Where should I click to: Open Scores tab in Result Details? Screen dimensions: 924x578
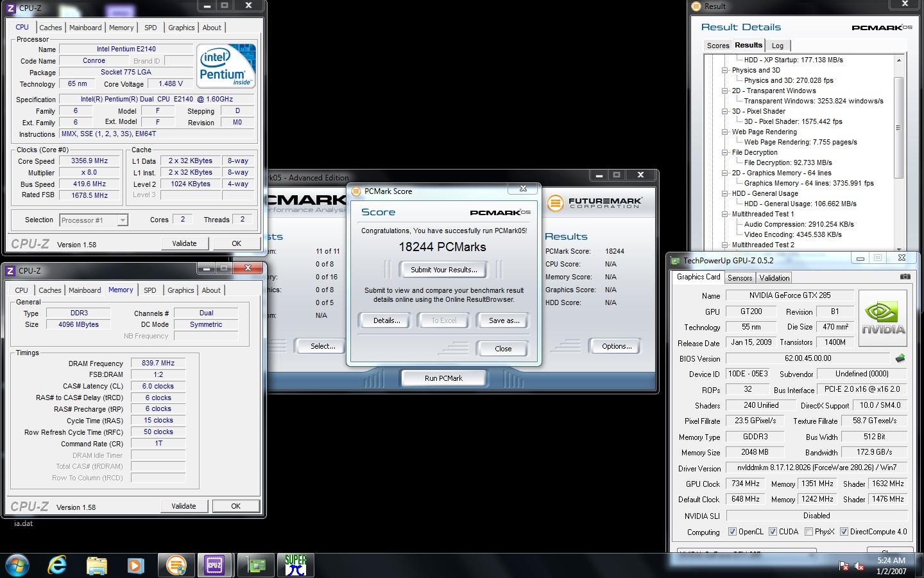[718, 46]
